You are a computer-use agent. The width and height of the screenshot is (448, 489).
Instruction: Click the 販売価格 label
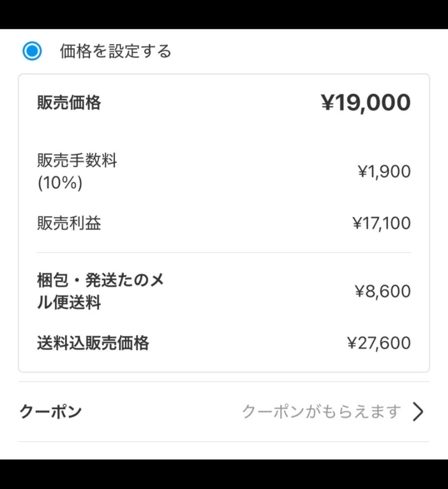[x=69, y=102]
